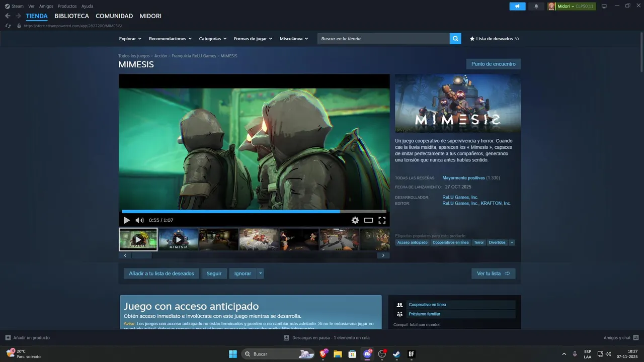Image resolution: width=644 pixels, height=362 pixels.
Task: Go back with the navigation arrow
Action: click(x=8, y=16)
